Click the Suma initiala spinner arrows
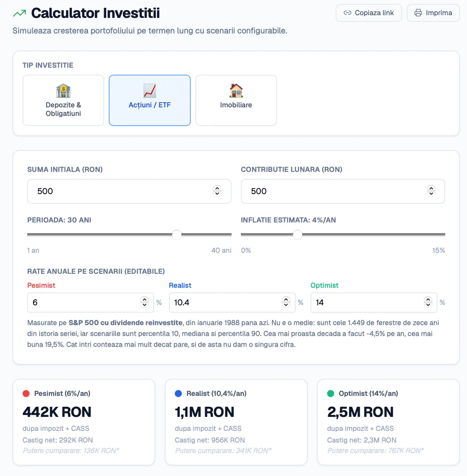Screen dimensions: 467x476 coord(217,191)
